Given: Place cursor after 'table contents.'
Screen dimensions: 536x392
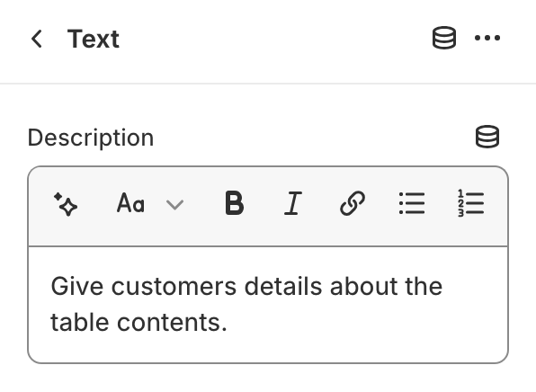Looking at the screenshot, I should point(229,322).
